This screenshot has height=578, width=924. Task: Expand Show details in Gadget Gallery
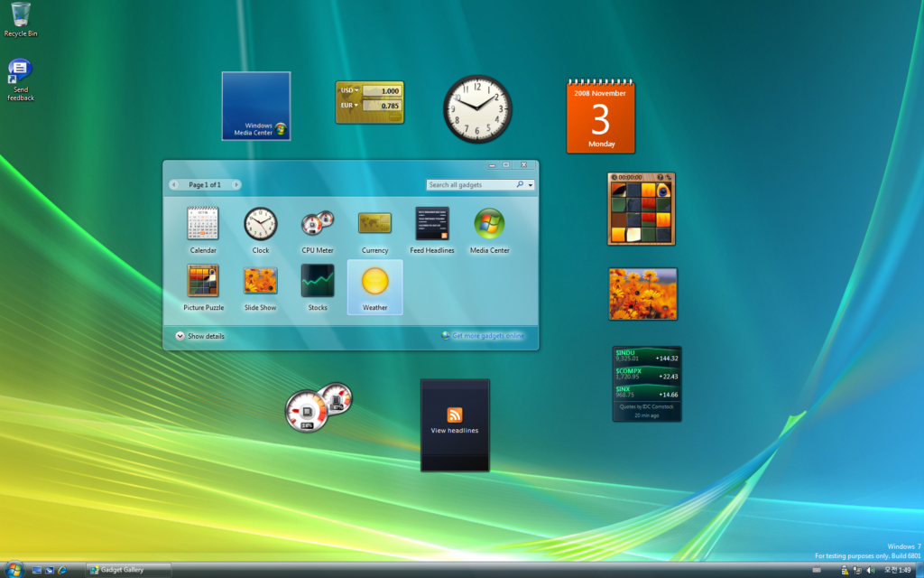click(x=199, y=336)
